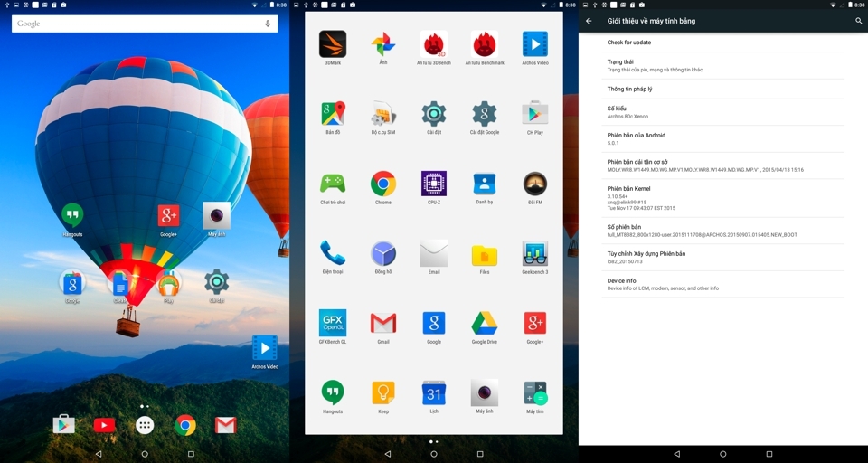Screen dimensions: 868x463
Task: Launch Geekbench 3 app
Action: (535, 253)
